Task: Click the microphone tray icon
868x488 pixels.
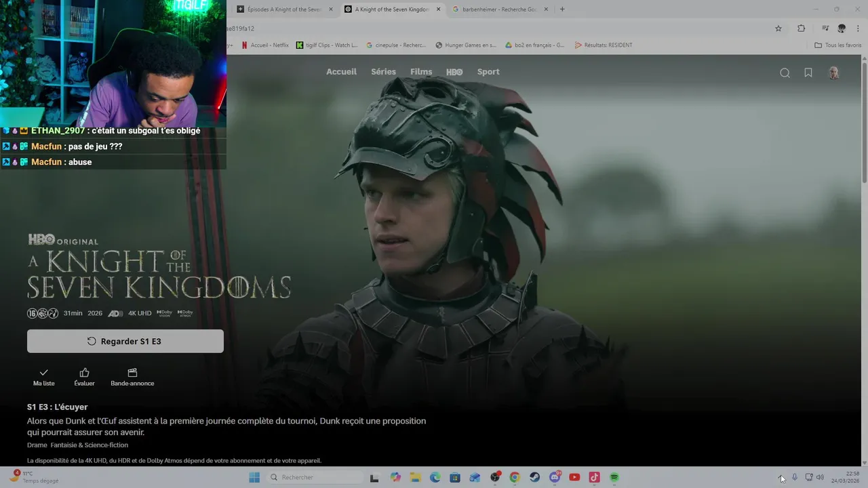Action: (795, 477)
